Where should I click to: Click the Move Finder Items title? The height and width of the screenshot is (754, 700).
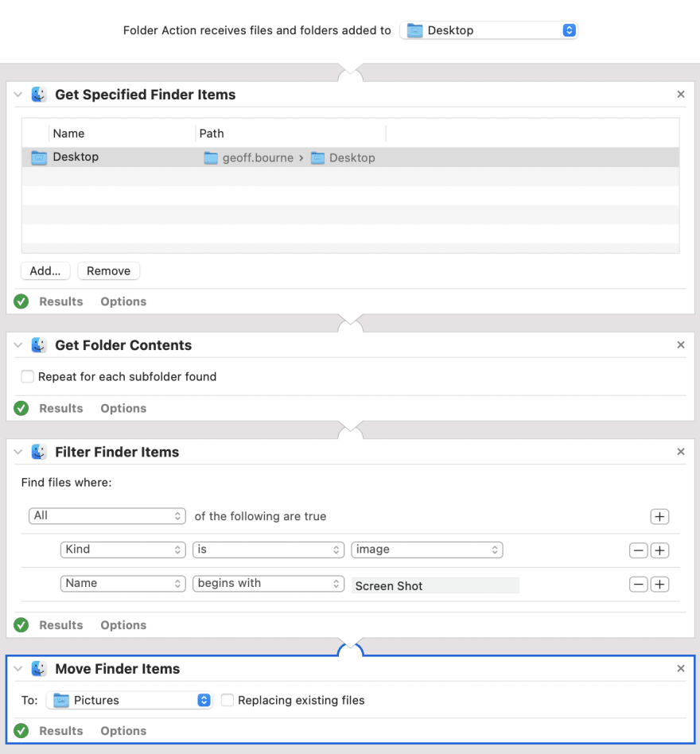point(117,669)
